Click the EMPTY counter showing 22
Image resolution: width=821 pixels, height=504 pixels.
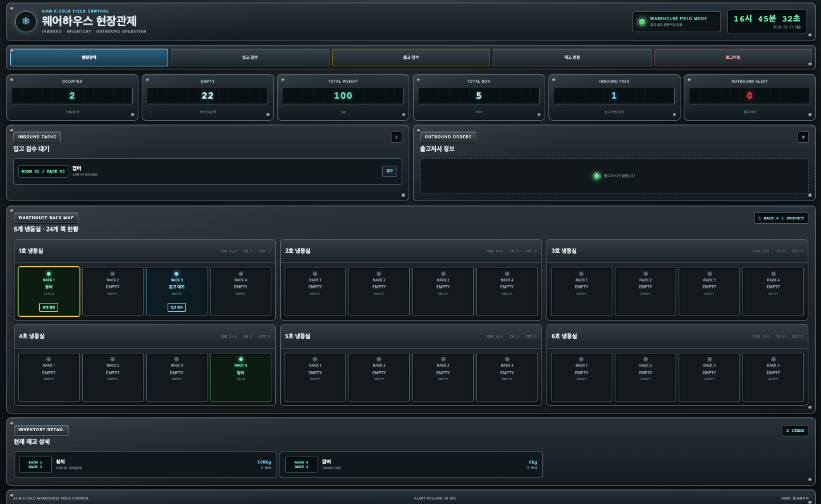(207, 96)
